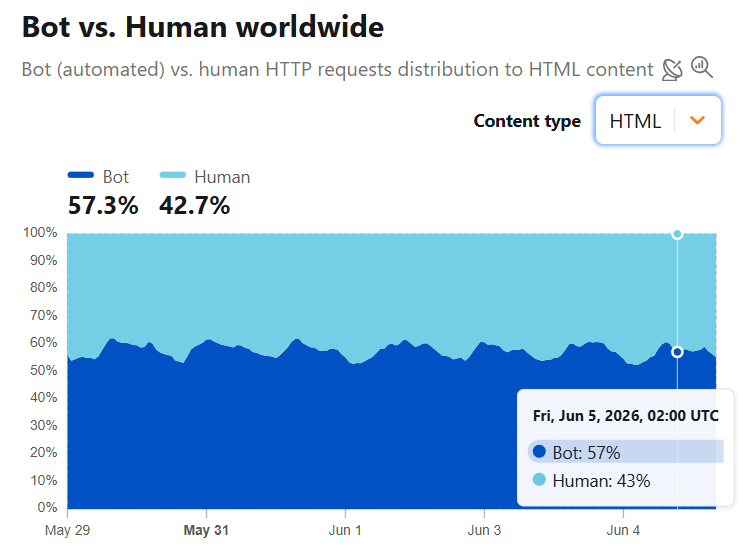Toggle the Human series in legend
Screen dimensions: 743x558
(x=205, y=177)
